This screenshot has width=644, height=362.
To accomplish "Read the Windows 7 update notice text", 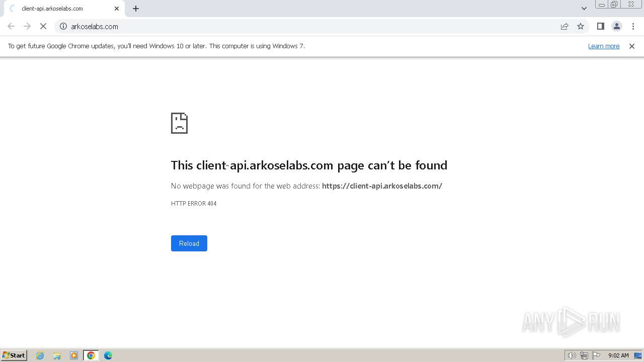I will pyautogui.click(x=156, y=46).
